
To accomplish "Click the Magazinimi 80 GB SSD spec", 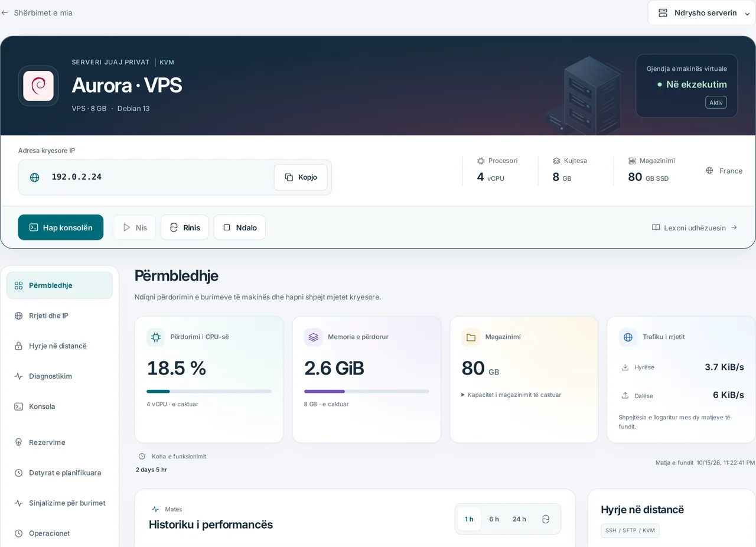I will (651, 170).
